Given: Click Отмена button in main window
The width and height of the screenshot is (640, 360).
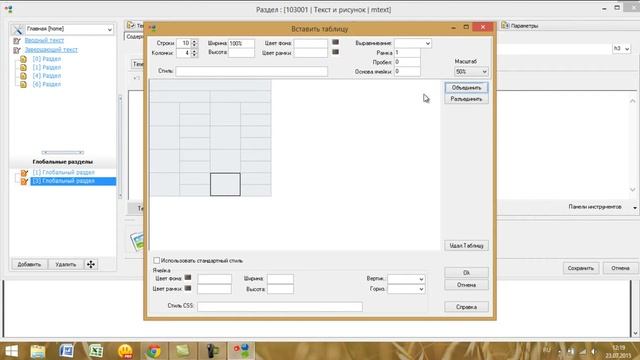Looking at the screenshot, I should tap(620, 268).
